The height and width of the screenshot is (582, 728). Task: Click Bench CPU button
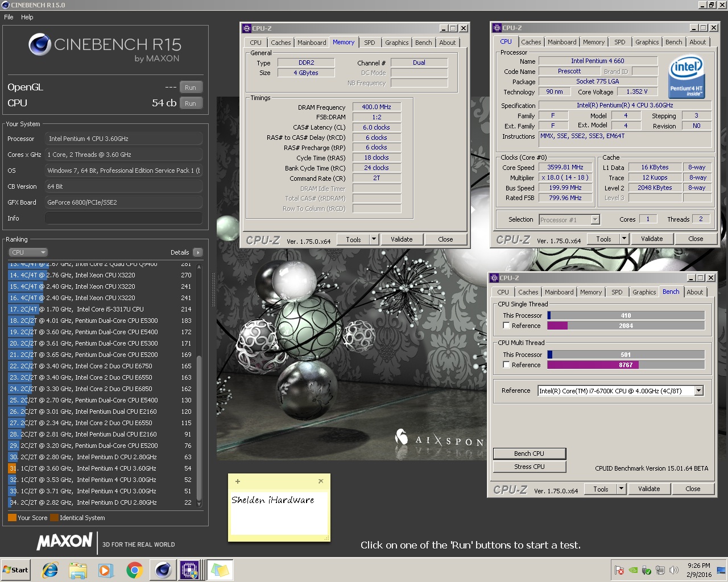530,454
